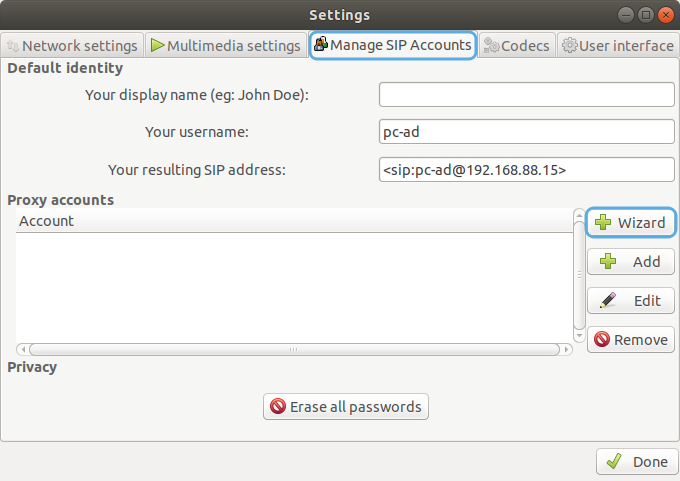Click the horizontal scrollbar under account list
This screenshot has height=481, width=680.
tap(294, 349)
